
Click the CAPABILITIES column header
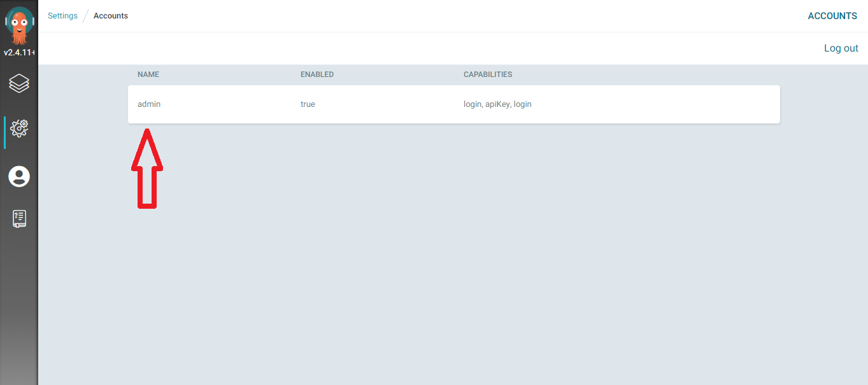488,74
